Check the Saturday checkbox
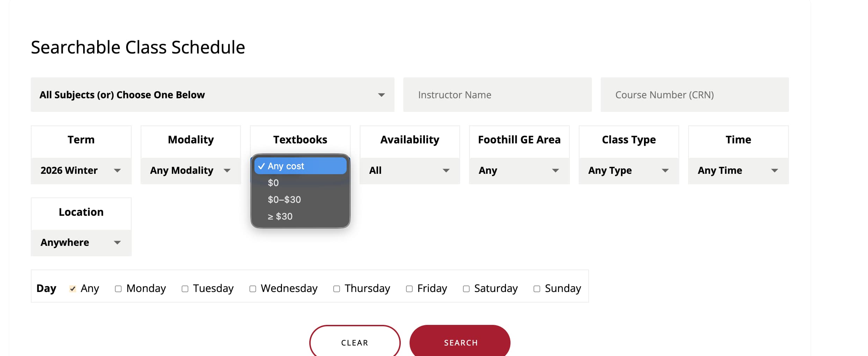The height and width of the screenshot is (356, 868). click(466, 288)
